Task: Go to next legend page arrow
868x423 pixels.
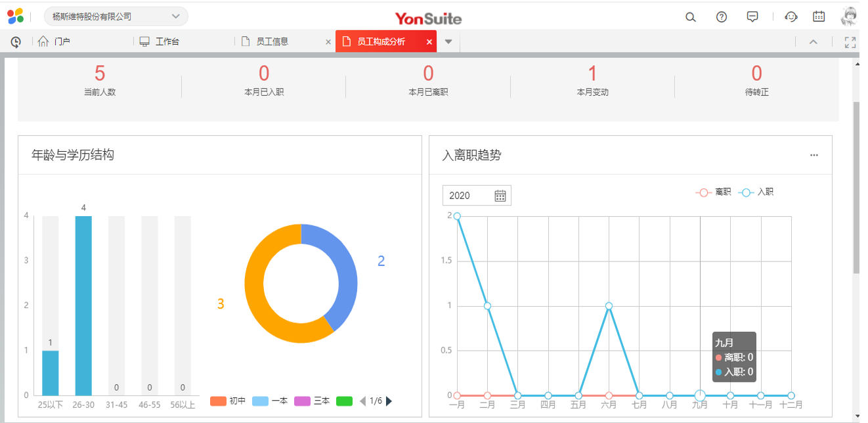Action: 389,401
